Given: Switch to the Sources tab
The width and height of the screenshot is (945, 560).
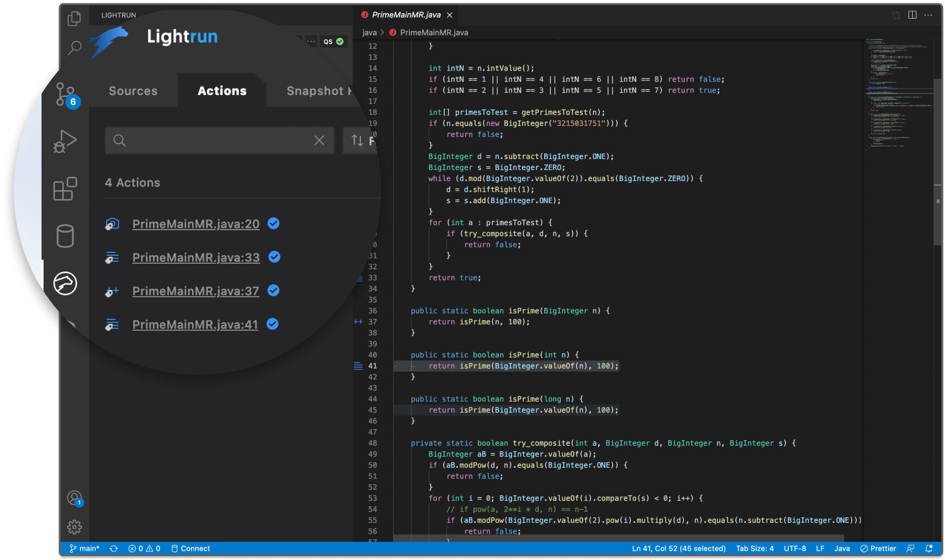Looking at the screenshot, I should [133, 91].
